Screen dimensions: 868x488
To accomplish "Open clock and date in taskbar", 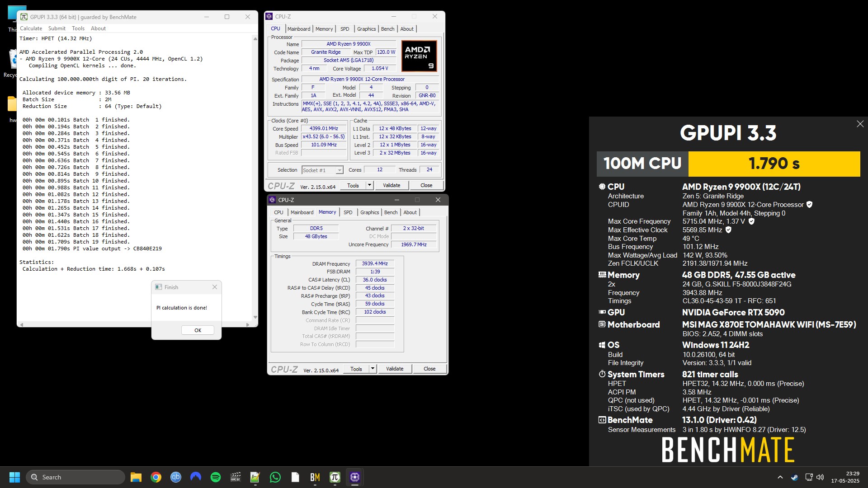I will [845, 477].
